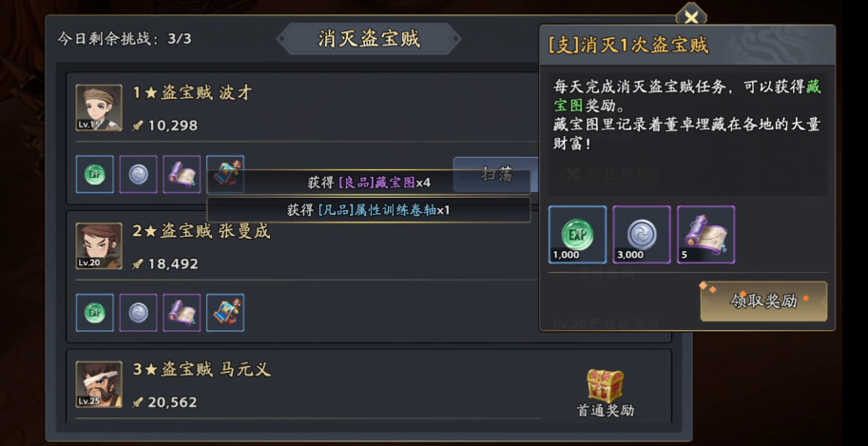Image resolution: width=868 pixels, height=446 pixels.
Task: Click the 1,000 EXP quest reward icon
Action: [x=577, y=234]
